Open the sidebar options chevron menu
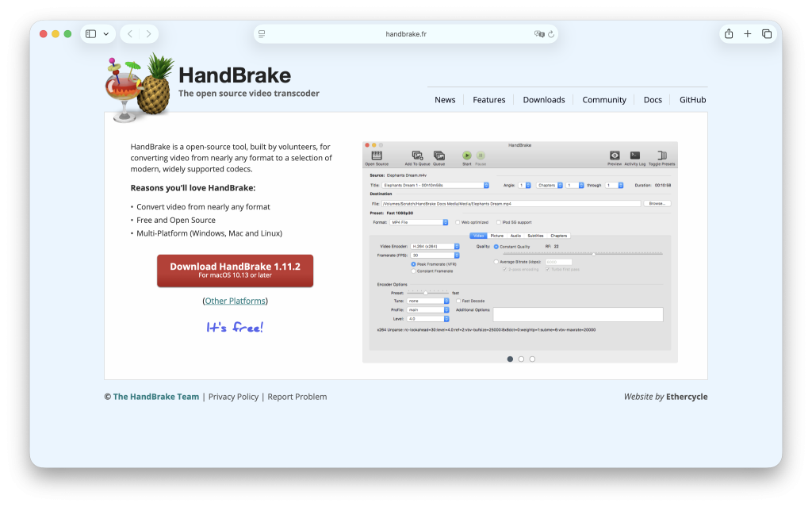812x507 pixels. point(105,33)
